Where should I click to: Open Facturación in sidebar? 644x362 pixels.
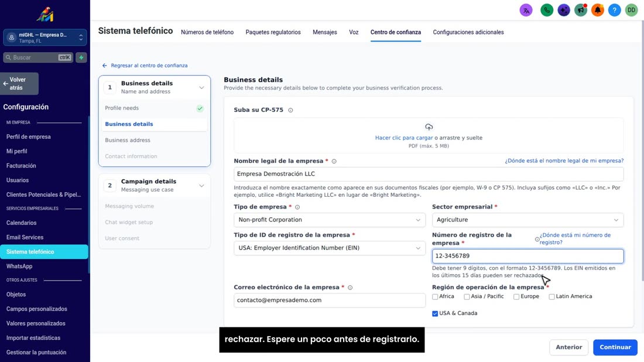click(x=21, y=166)
